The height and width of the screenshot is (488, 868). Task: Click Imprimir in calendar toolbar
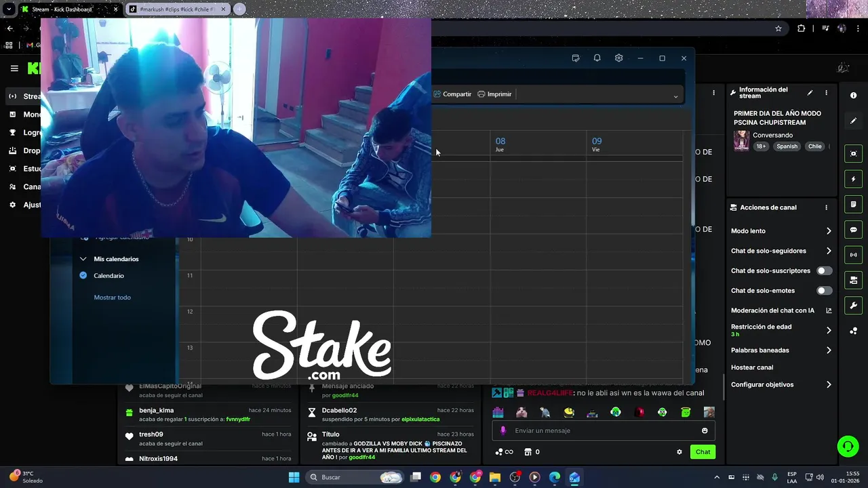[x=494, y=94]
